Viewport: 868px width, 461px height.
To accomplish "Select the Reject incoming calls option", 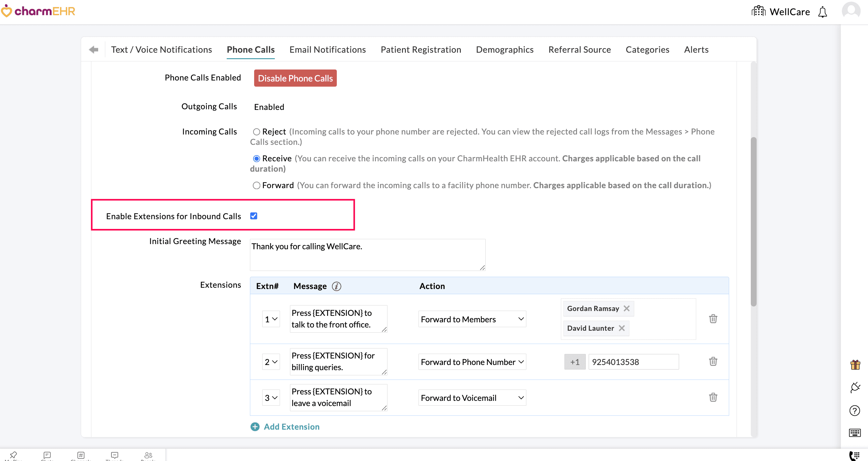I will tap(256, 132).
